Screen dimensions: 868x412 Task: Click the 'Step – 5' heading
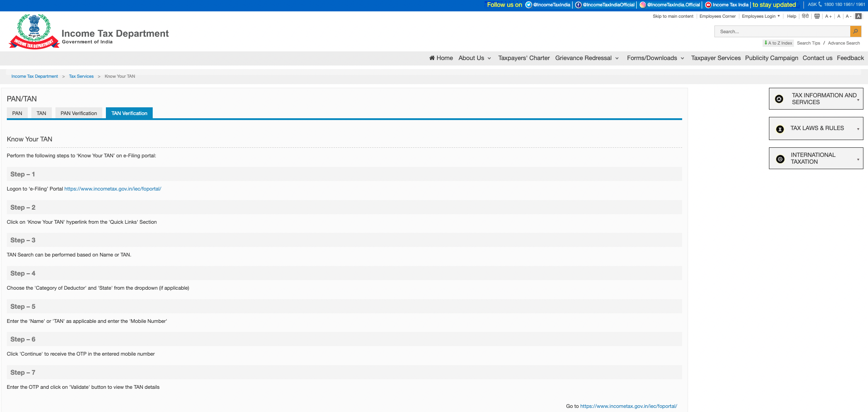[23, 306]
